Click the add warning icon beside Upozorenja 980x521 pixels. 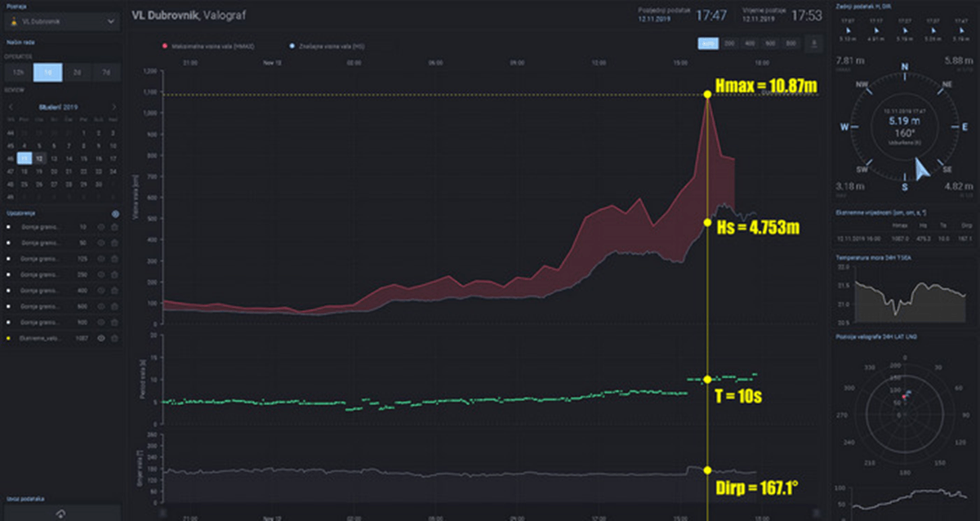(115, 213)
